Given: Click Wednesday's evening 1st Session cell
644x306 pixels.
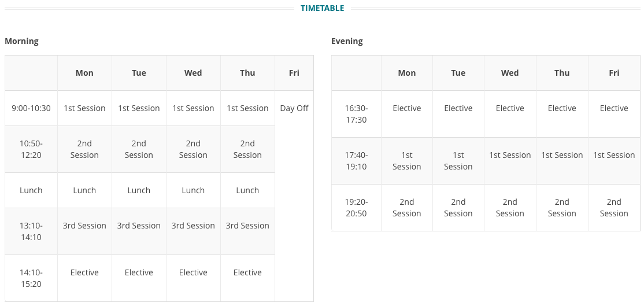Looking at the screenshot, I should point(510,155).
